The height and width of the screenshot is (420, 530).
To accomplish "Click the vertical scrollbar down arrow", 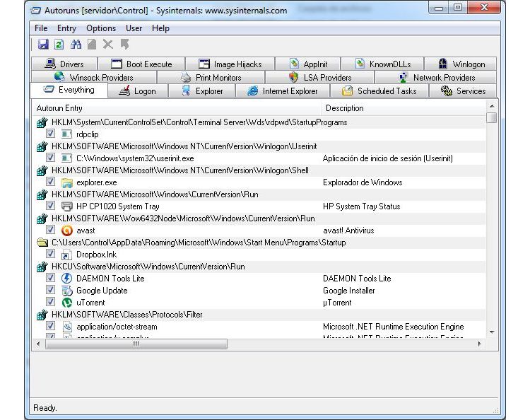I will [x=492, y=332].
